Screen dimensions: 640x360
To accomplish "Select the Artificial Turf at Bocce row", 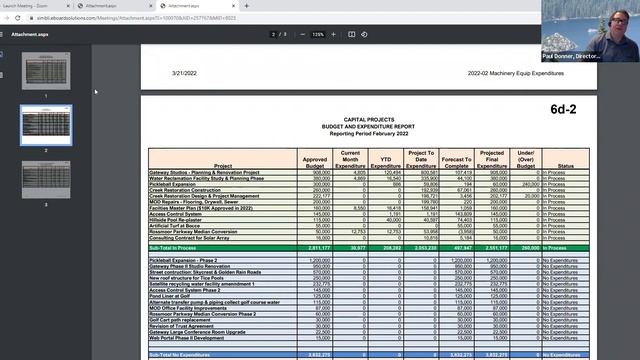I will [x=369, y=226].
